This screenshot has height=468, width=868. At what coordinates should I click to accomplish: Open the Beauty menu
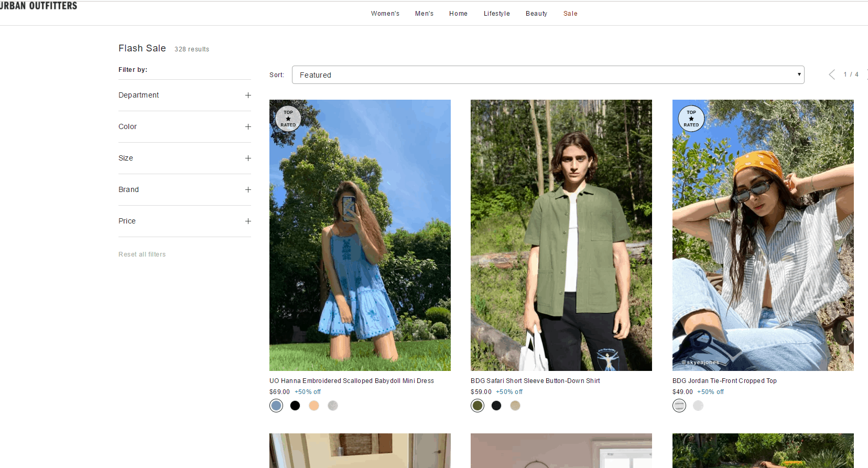(536, 14)
